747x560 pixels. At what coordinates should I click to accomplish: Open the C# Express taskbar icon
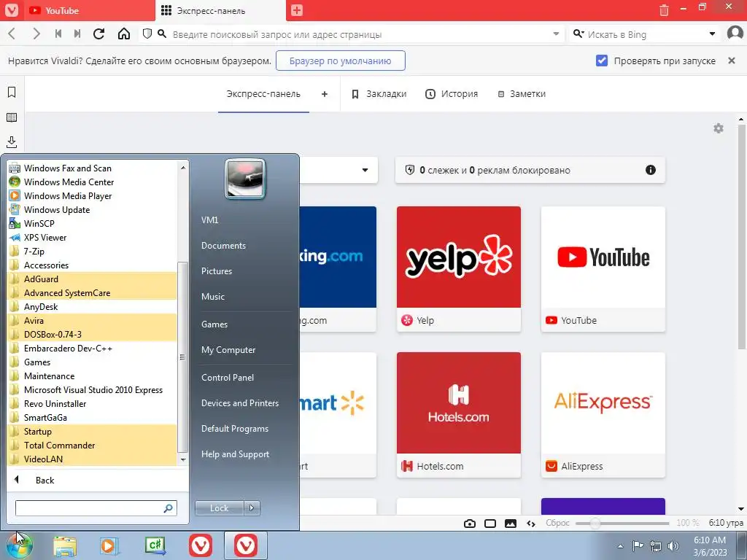155,545
